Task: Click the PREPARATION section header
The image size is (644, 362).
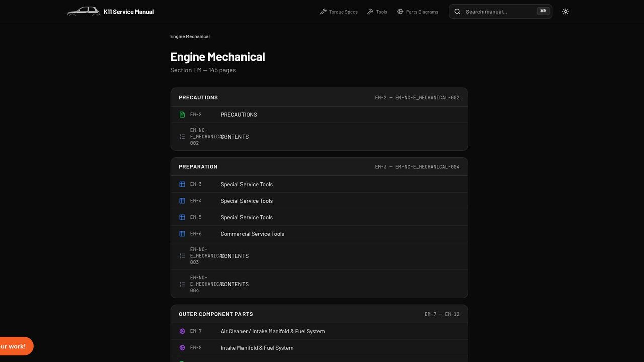Action: pos(319,167)
